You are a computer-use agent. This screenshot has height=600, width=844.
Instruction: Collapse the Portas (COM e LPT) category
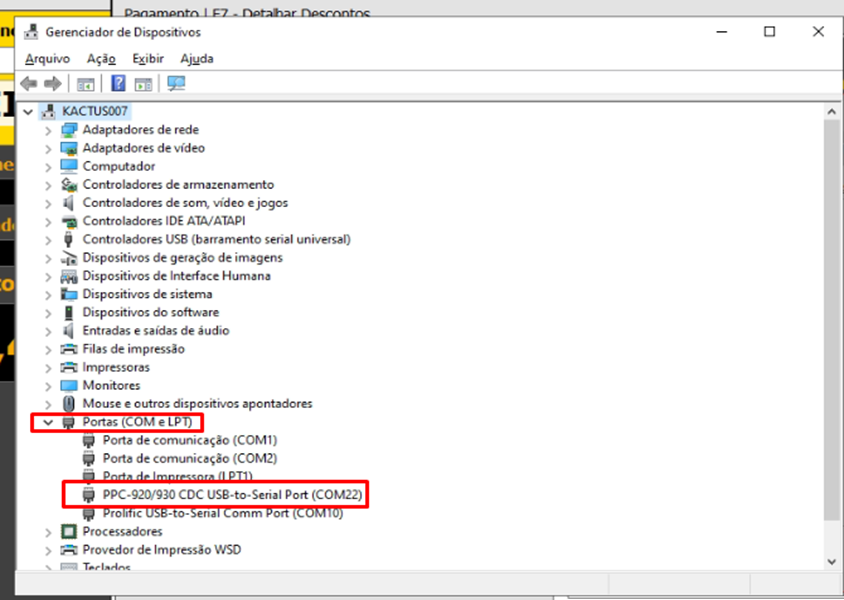point(48,422)
